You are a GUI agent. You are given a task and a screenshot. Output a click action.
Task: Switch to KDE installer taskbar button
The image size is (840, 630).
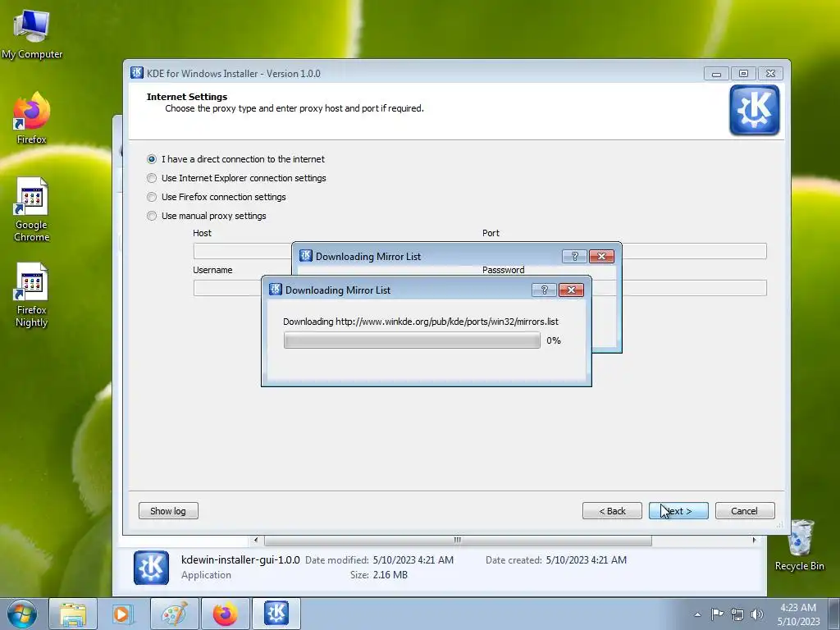point(276,614)
